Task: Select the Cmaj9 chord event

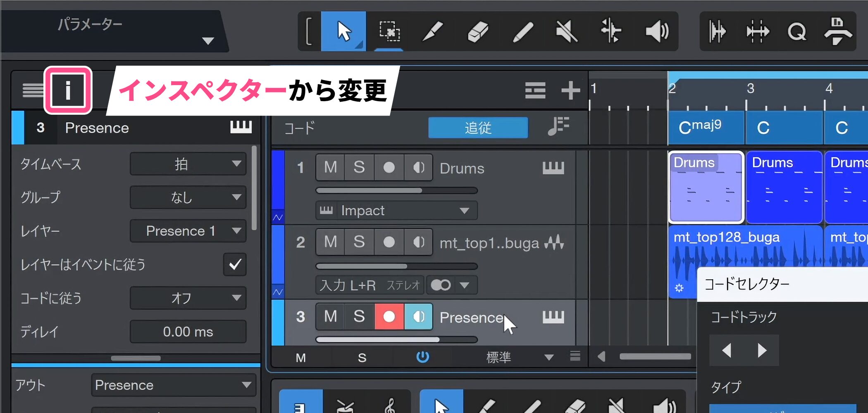Action: pos(706,128)
